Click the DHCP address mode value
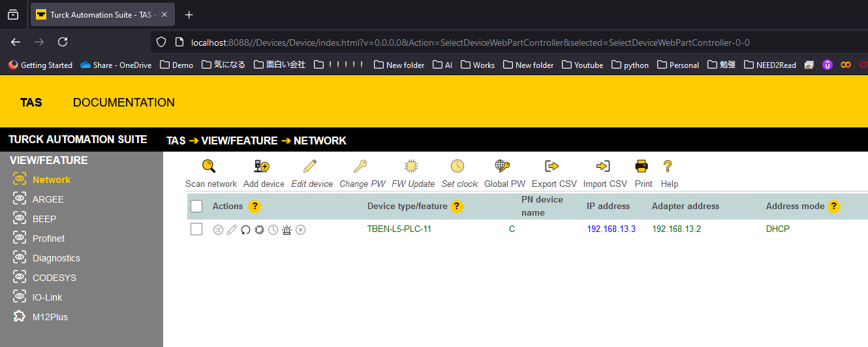Screen dimensions: 868x347 click(x=778, y=229)
